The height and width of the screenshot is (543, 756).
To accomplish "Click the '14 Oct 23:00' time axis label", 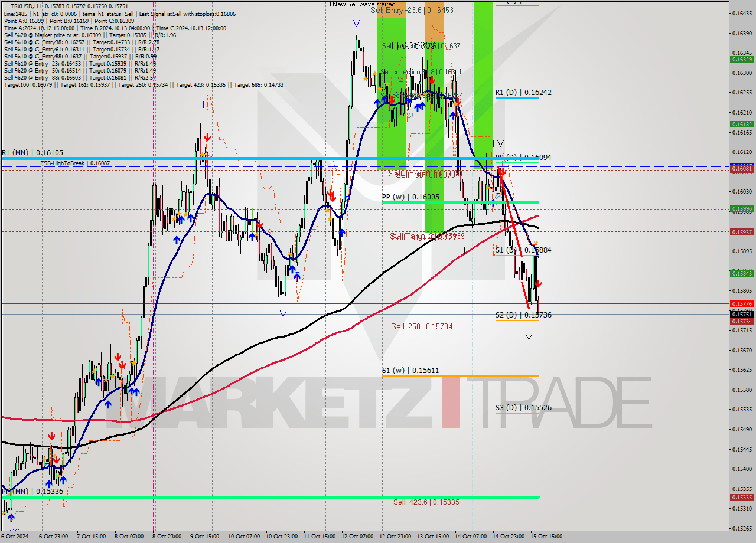I will (x=507, y=537).
